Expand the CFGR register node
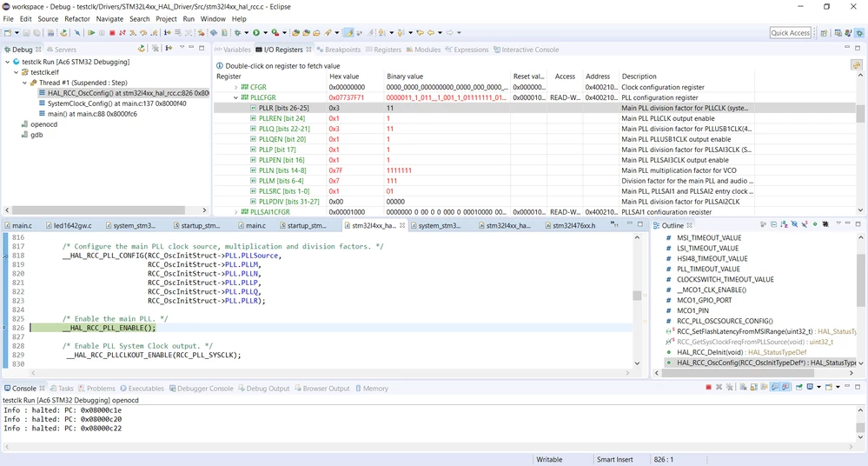Screen dimensions: 868x466 coord(235,87)
